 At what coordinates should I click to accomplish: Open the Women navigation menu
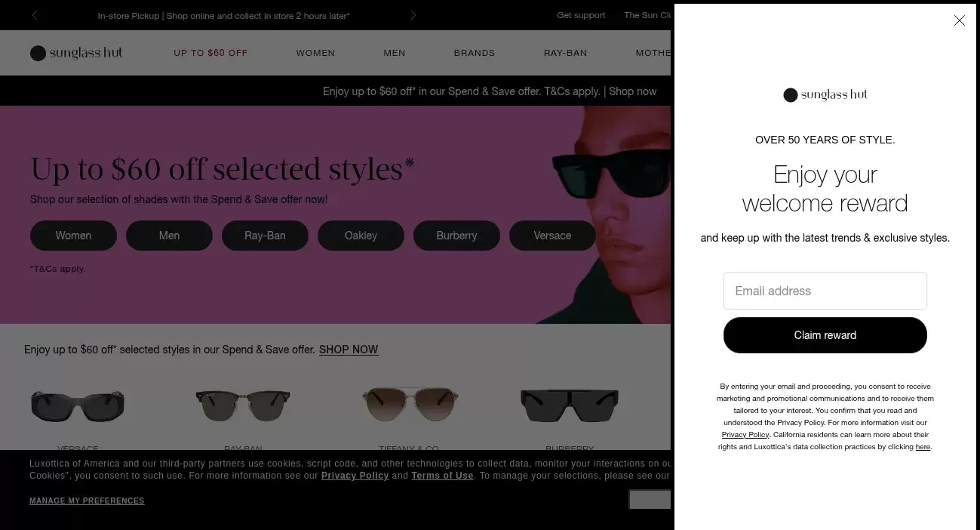pos(315,53)
